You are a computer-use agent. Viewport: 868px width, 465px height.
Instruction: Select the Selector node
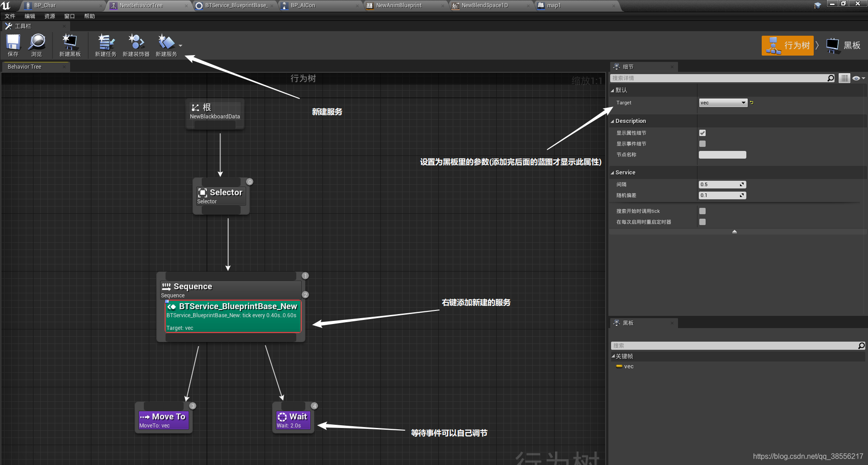click(x=221, y=197)
